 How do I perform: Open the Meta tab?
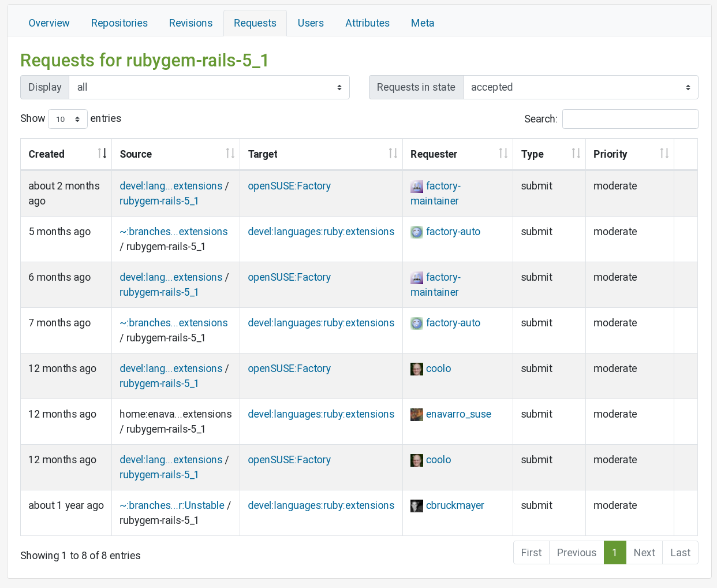423,23
